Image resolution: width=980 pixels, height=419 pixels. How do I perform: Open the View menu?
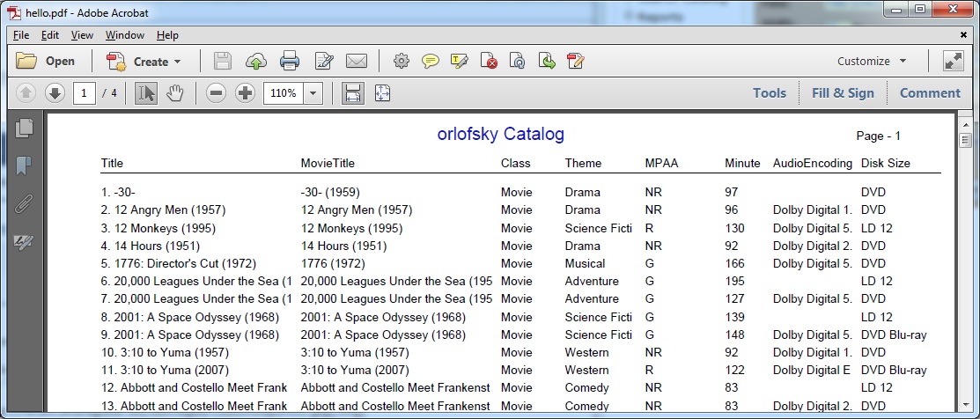(x=82, y=35)
